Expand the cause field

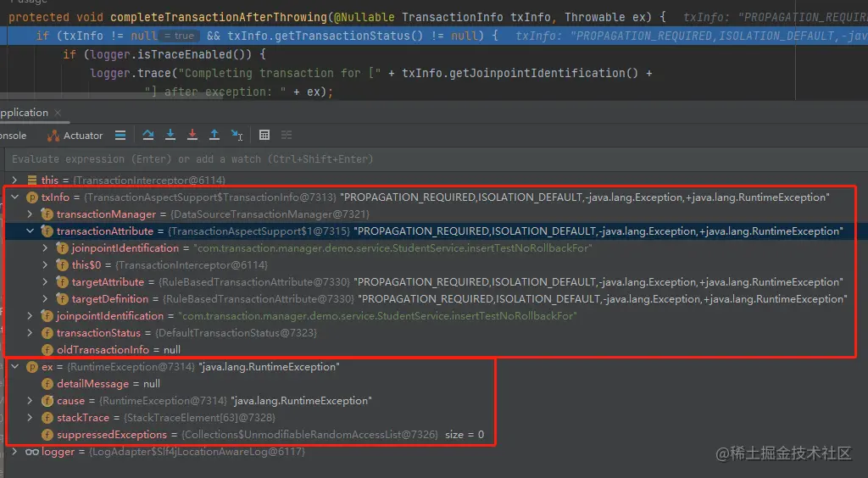(31, 401)
